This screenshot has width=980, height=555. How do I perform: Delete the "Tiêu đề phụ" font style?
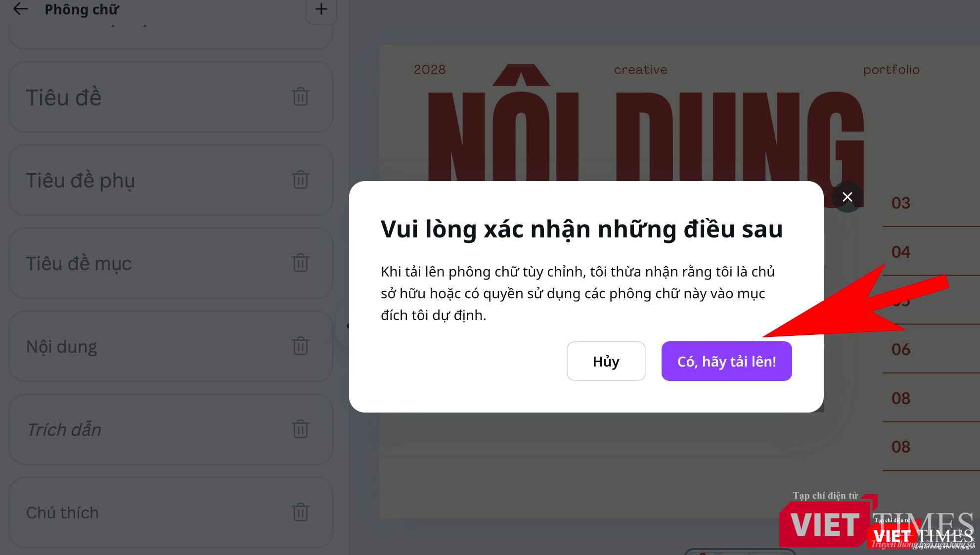(x=301, y=181)
